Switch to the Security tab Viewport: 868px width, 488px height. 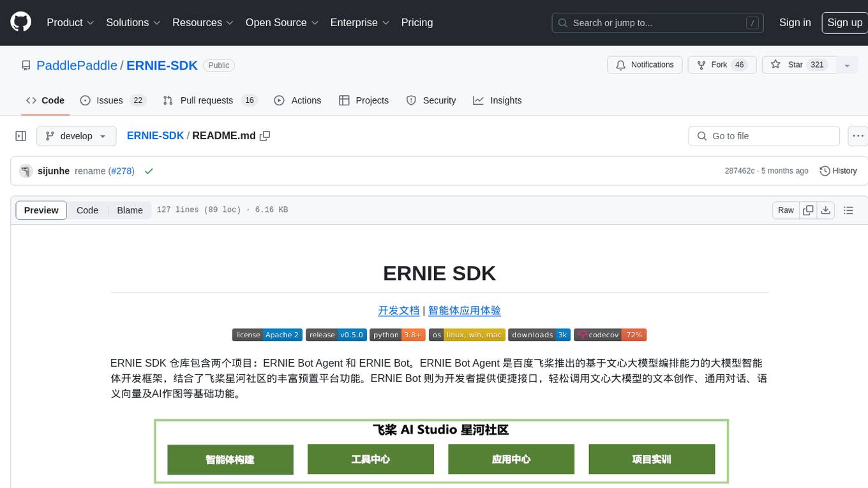pos(431,100)
